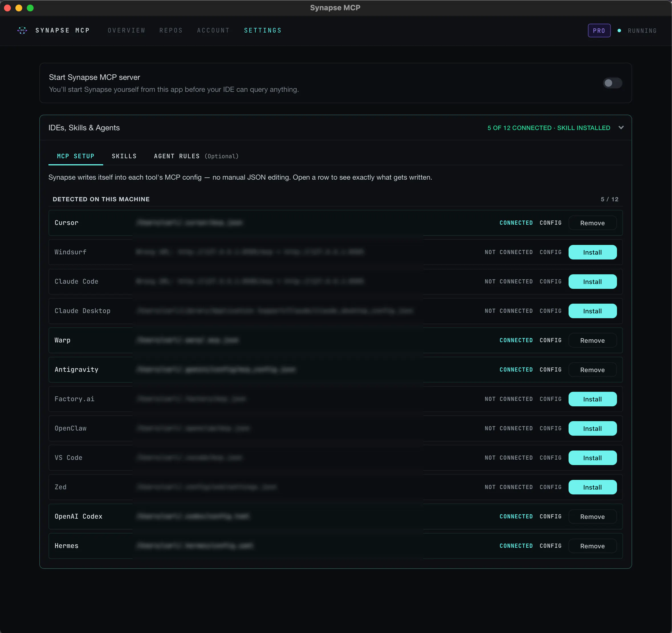Open CONFIG for the Warp row
Image resolution: width=672 pixels, height=633 pixels.
pos(550,340)
